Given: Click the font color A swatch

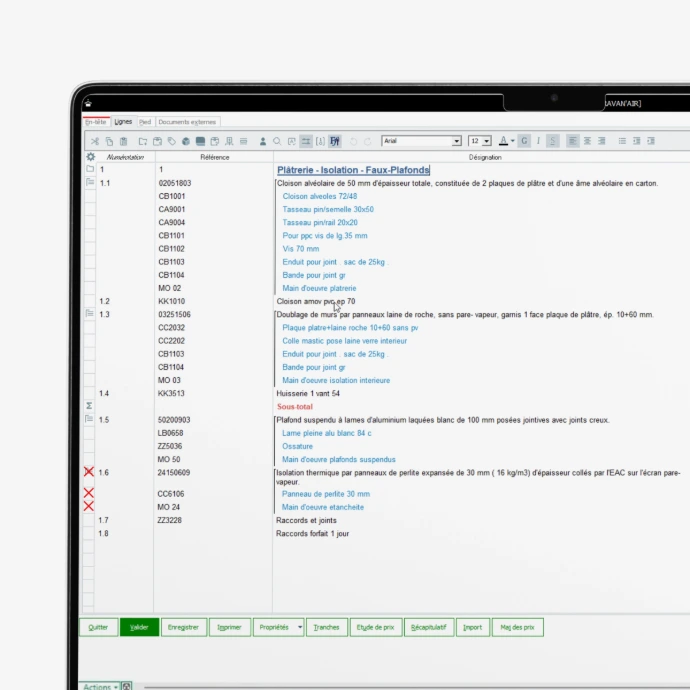Looking at the screenshot, I should tap(503, 141).
